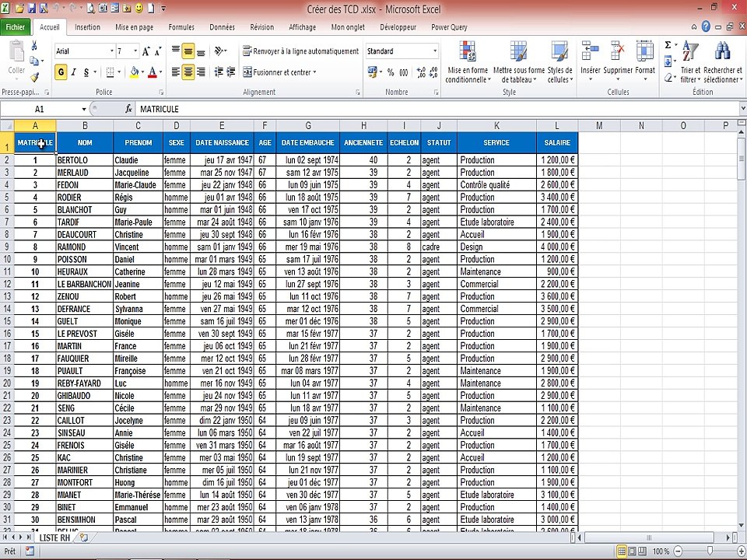Click the zoom in plus button
This screenshot has width=747, height=560.
click(x=741, y=551)
